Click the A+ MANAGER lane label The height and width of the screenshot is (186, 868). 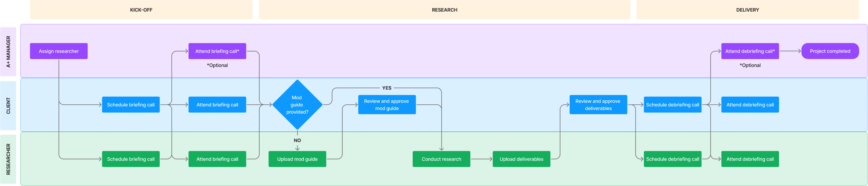point(8,51)
